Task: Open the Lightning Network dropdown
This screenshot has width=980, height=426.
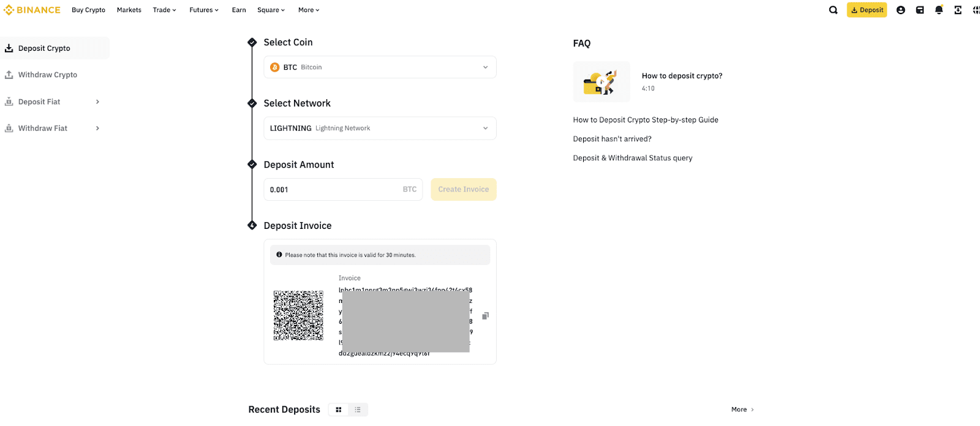Action: point(380,129)
